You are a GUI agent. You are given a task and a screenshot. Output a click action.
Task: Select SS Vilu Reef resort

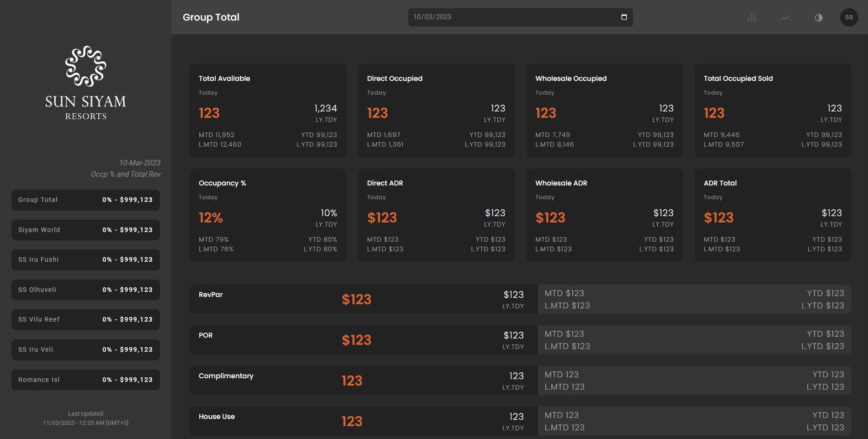tap(85, 320)
